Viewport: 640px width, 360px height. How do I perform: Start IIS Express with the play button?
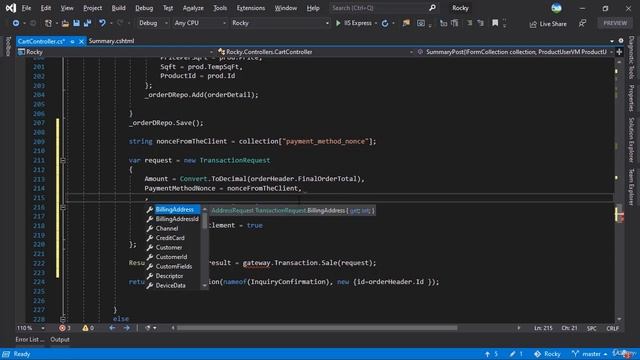(338, 23)
